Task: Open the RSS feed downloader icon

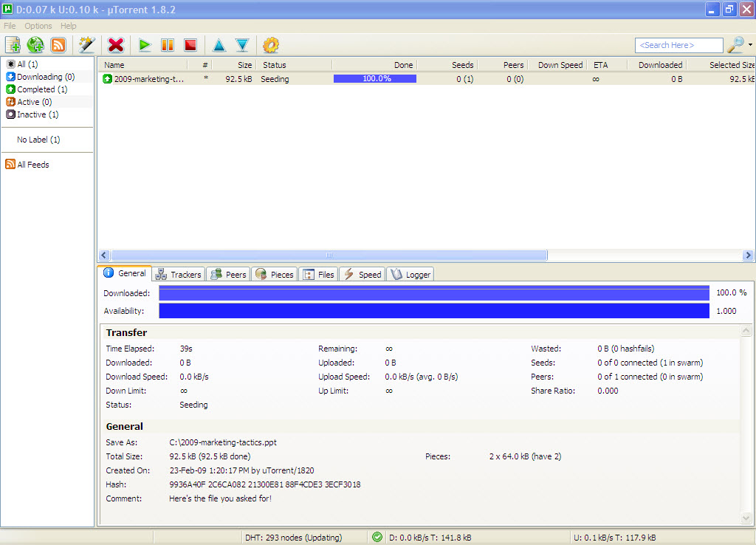Action: [x=58, y=45]
